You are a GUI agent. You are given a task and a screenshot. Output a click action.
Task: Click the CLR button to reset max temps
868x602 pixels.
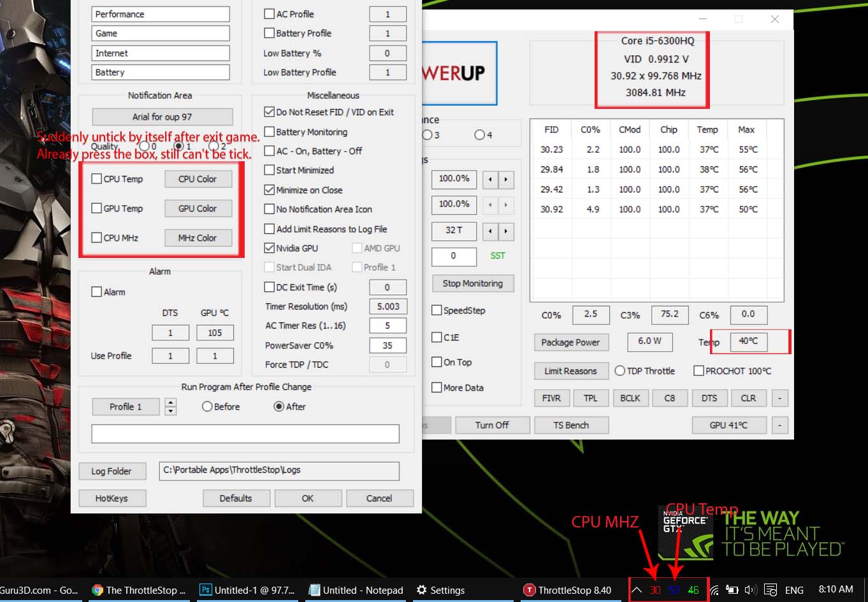click(x=749, y=398)
